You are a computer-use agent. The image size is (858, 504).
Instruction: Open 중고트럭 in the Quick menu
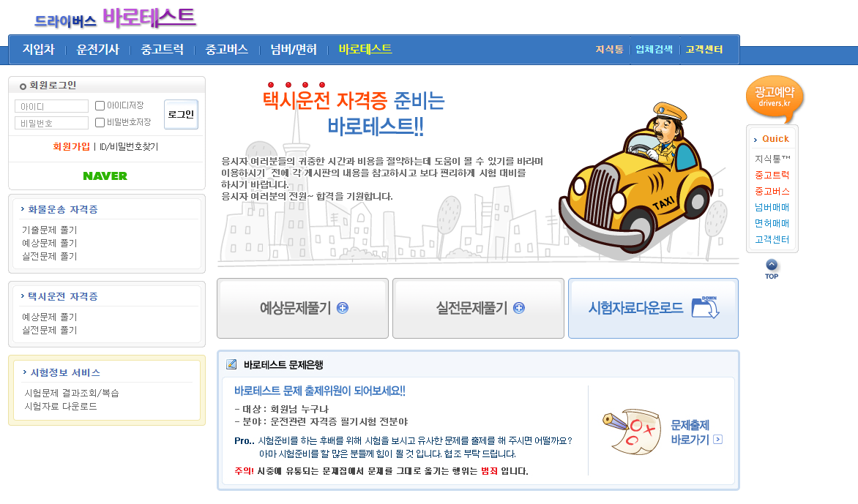(772, 176)
